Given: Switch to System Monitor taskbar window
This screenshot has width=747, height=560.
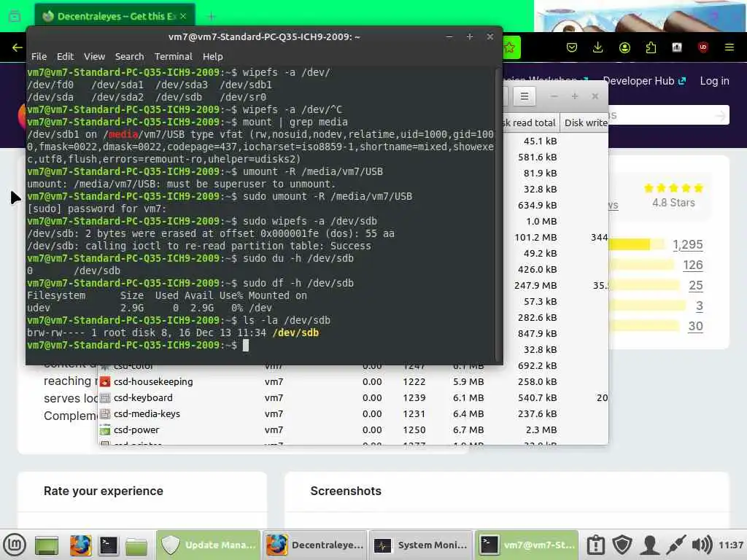Looking at the screenshot, I should (x=421, y=545).
